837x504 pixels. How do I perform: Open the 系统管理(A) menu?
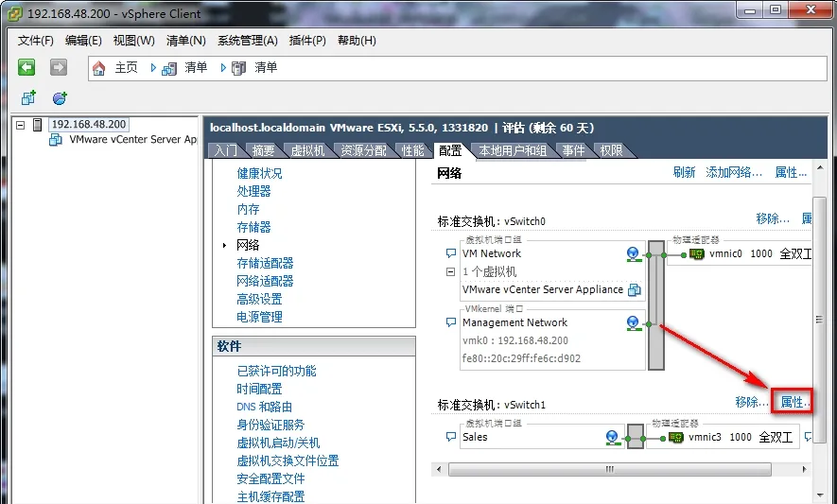click(x=248, y=41)
